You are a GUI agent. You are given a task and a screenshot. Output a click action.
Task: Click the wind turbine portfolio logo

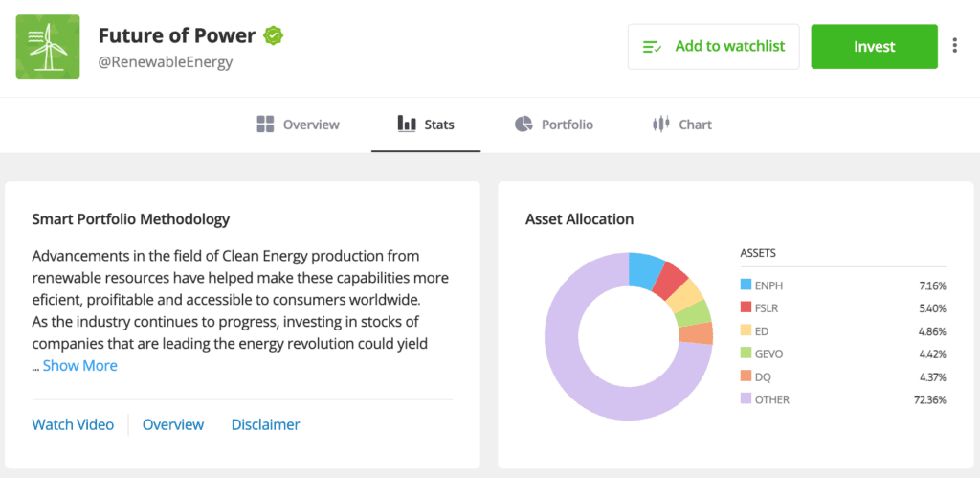pos(47,47)
